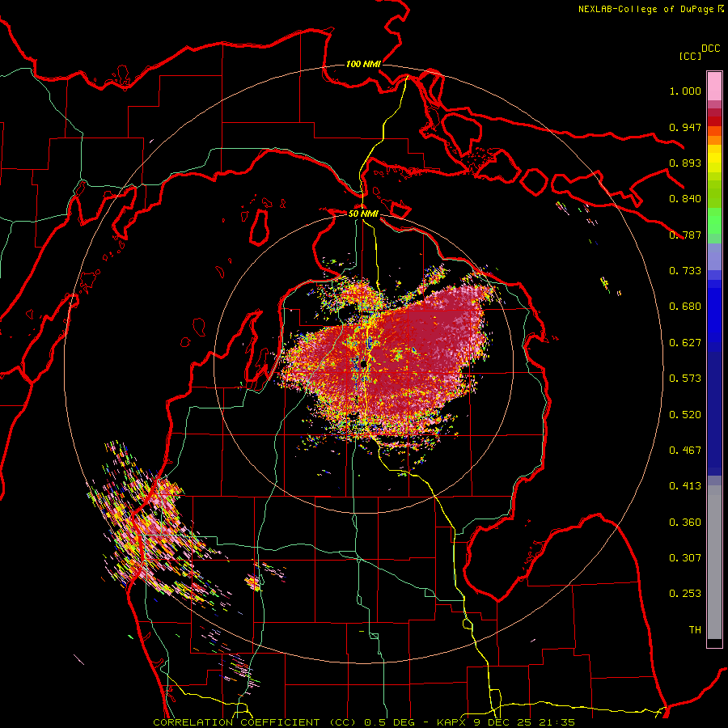728x728 pixels.
Task: Click the [CC] units label
Action: [x=690, y=56]
